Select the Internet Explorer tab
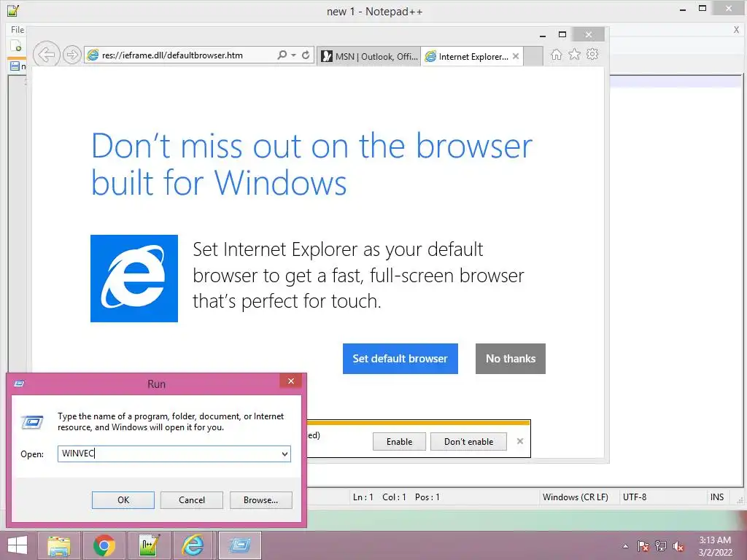The height and width of the screenshot is (560, 747). click(x=472, y=56)
